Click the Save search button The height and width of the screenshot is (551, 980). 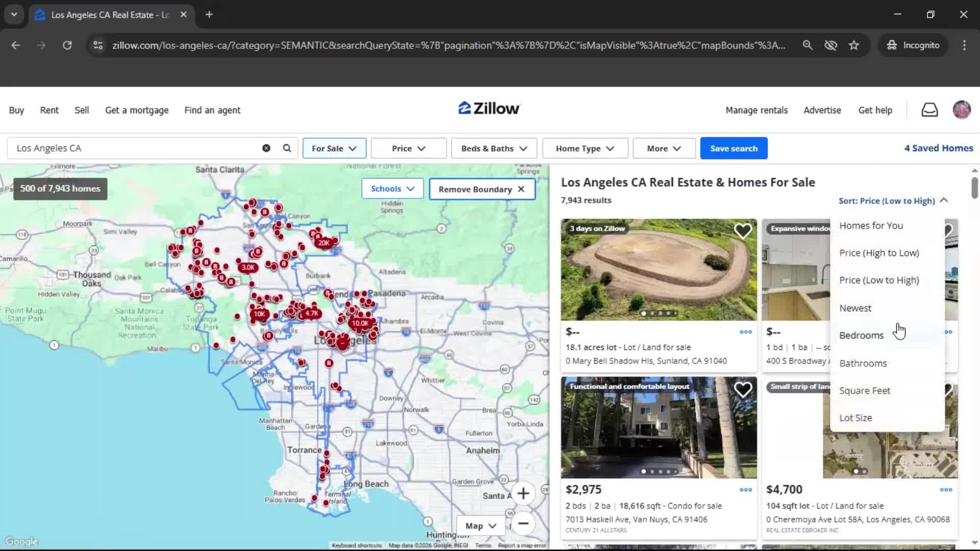[733, 148]
